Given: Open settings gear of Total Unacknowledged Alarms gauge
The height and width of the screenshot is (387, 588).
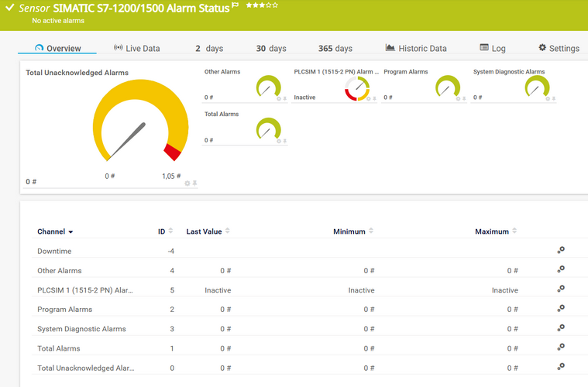Looking at the screenshot, I should pyautogui.click(x=187, y=183).
